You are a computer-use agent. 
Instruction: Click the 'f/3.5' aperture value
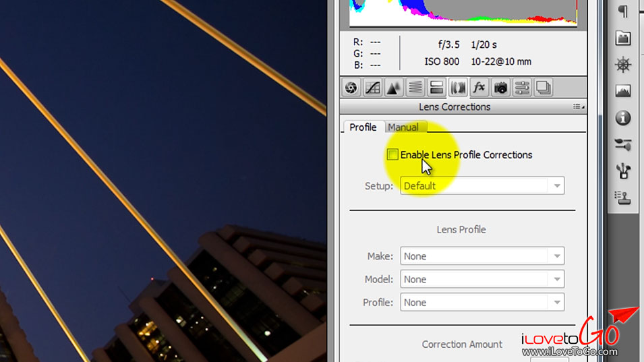pos(449,44)
